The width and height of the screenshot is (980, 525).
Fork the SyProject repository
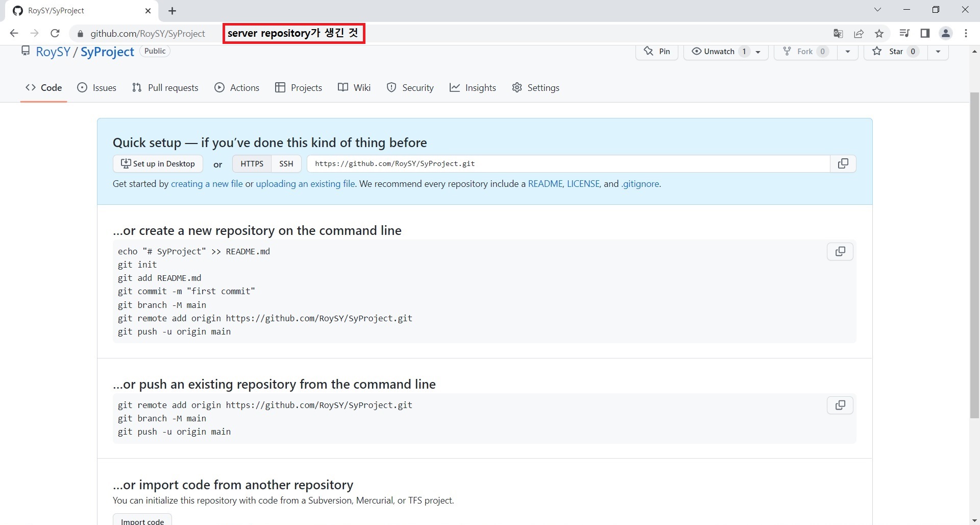[805, 52]
